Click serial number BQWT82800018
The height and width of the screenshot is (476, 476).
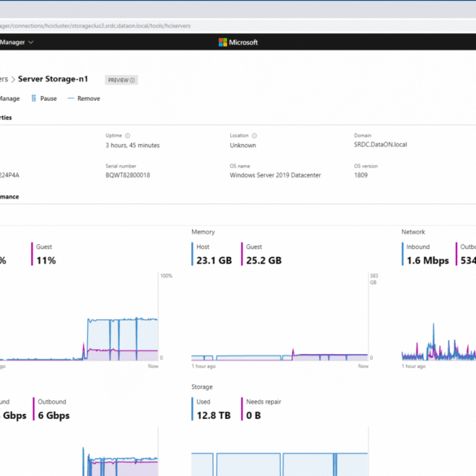128,175
